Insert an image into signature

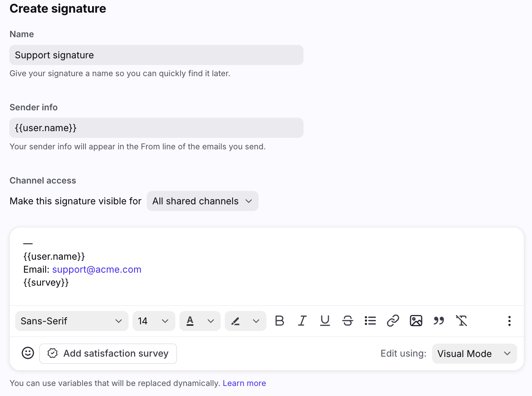tap(416, 321)
